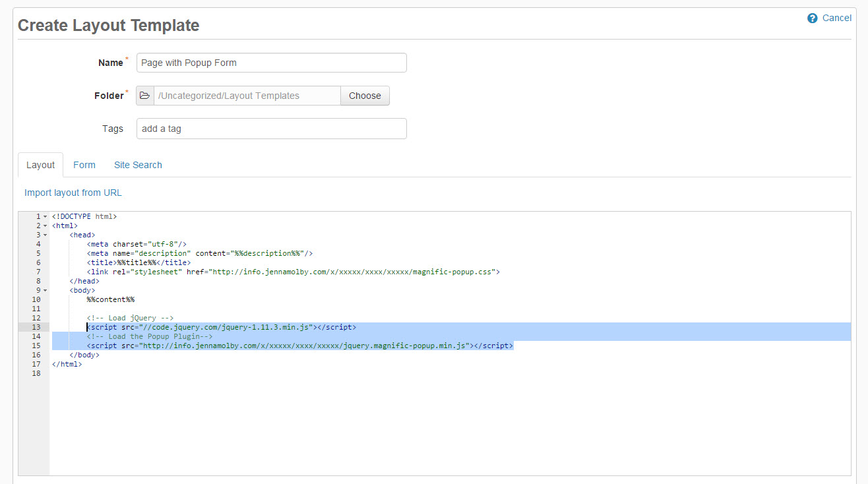Image resolution: width=868 pixels, height=484 pixels.
Task: Click the Name field containing Page with Popup Form
Action: pos(271,63)
